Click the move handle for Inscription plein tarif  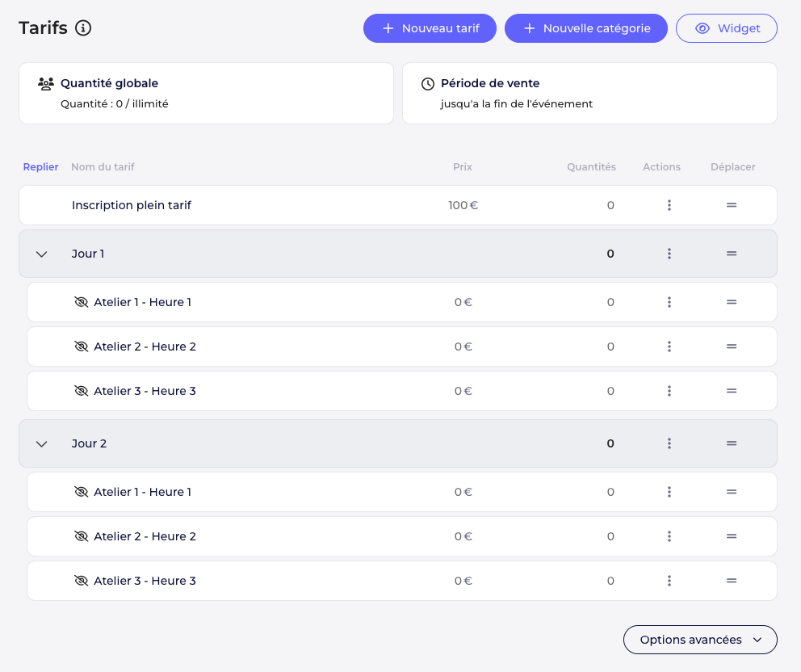click(x=732, y=205)
